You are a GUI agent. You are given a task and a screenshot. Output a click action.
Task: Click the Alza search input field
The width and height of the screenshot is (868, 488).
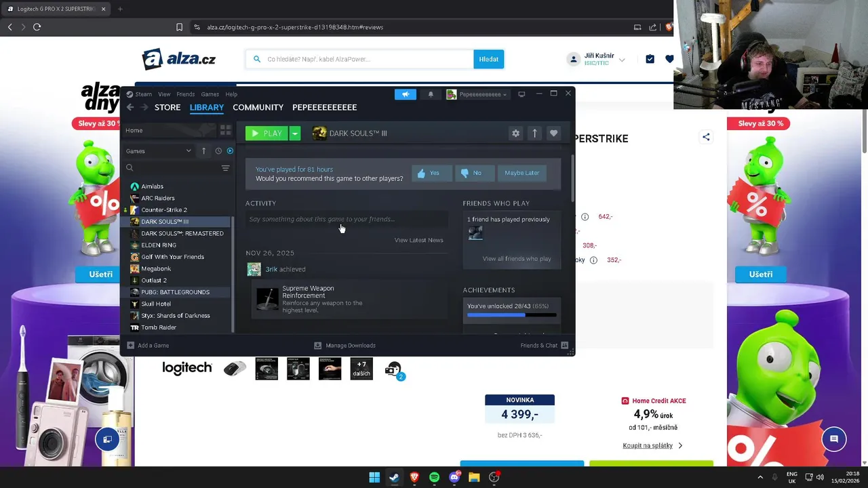pyautogui.click(x=359, y=59)
